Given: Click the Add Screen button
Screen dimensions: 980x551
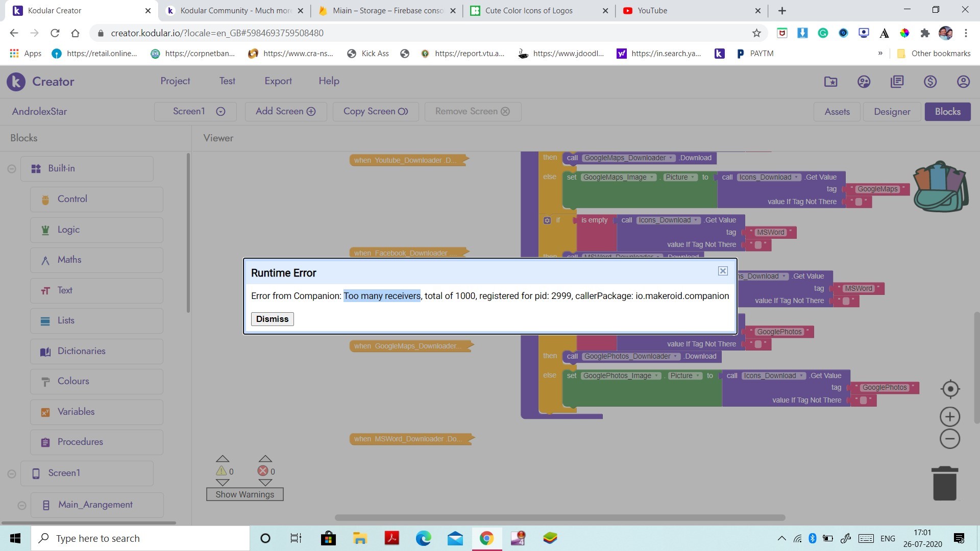Looking at the screenshot, I should click(285, 111).
